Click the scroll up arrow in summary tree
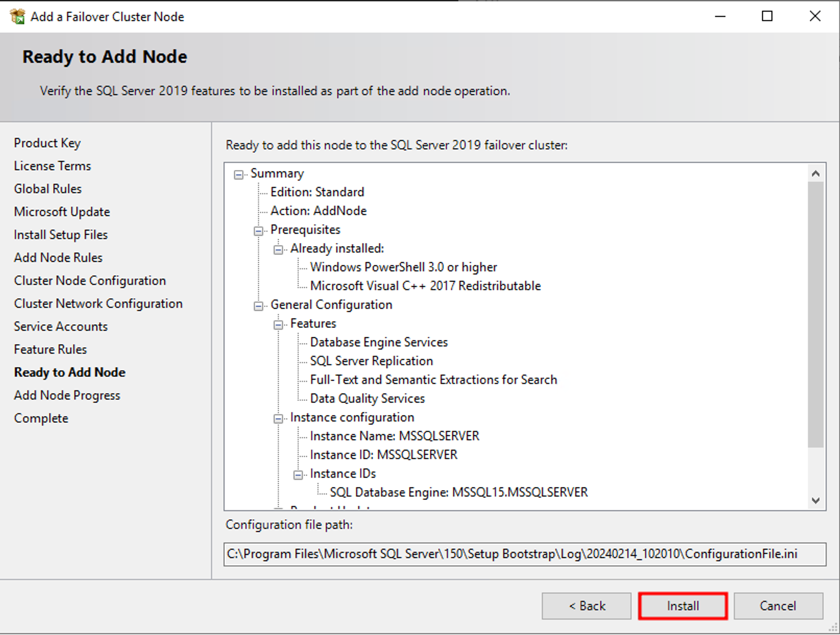 click(x=816, y=174)
